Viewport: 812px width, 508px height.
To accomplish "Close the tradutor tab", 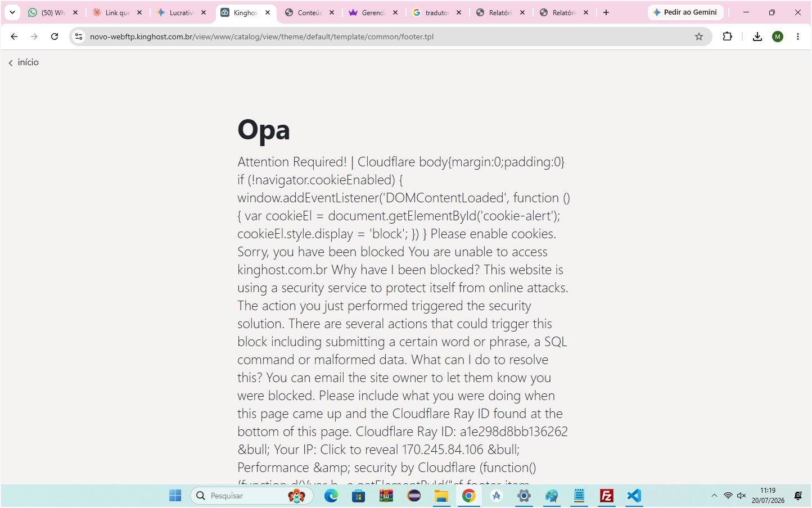I will pos(459,12).
